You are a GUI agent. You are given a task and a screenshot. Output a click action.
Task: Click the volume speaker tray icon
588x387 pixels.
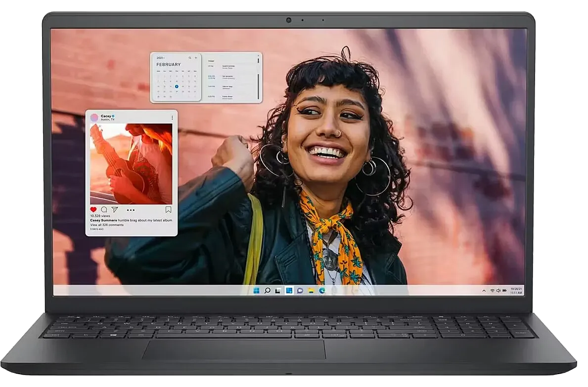[498, 290]
